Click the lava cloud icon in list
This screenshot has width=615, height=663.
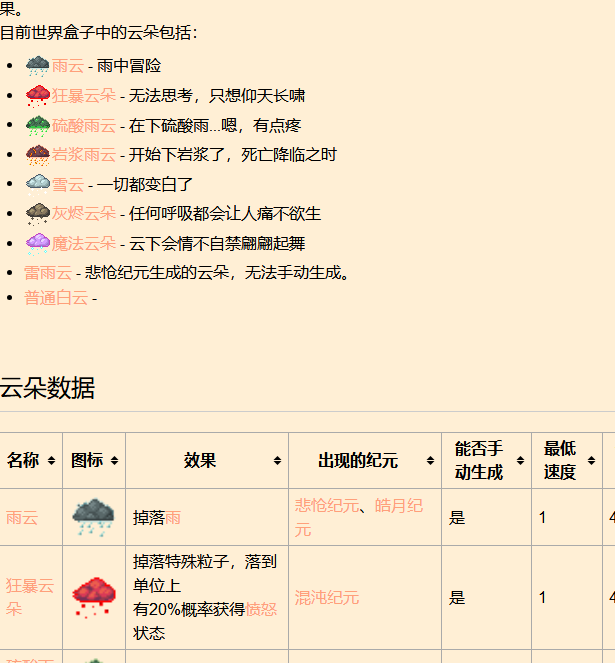38,155
